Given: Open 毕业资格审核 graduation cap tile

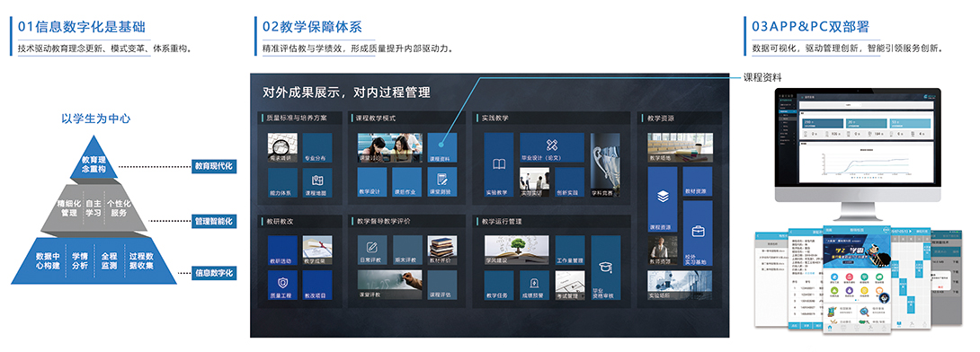Looking at the screenshot, I should coord(605,268).
